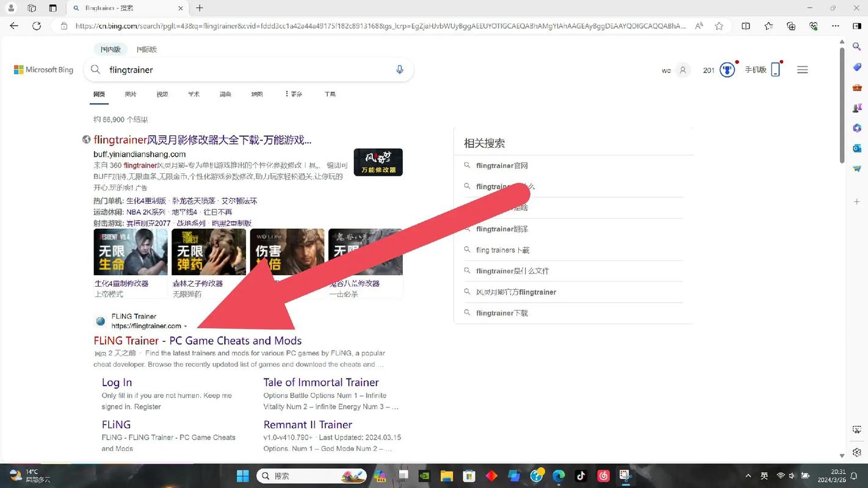868x488 pixels.
Task: Click the microphone voice search icon
Action: [400, 70]
